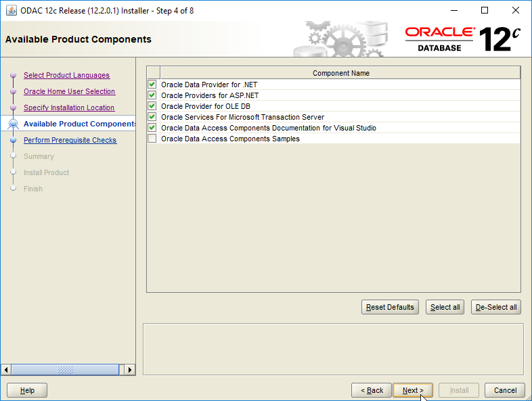Click the right arrow of sidebar scrollbar
The width and height of the screenshot is (532, 401).
(129, 370)
